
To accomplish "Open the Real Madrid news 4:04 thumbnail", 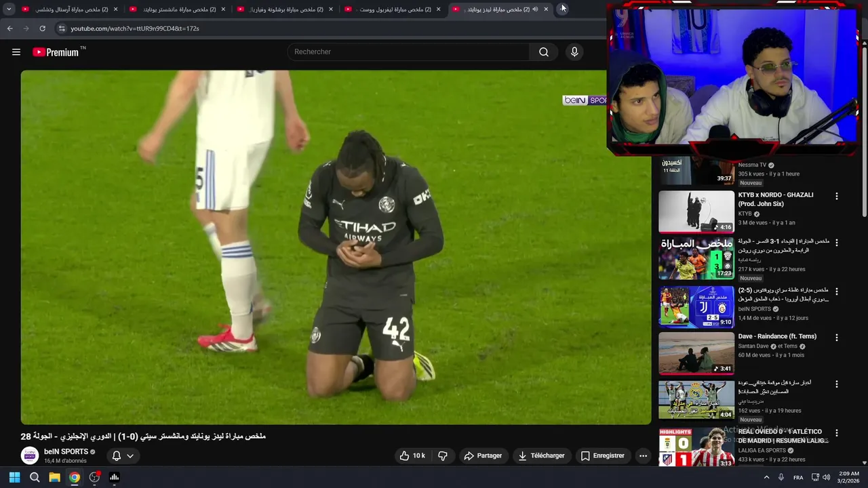I will click(696, 400).
